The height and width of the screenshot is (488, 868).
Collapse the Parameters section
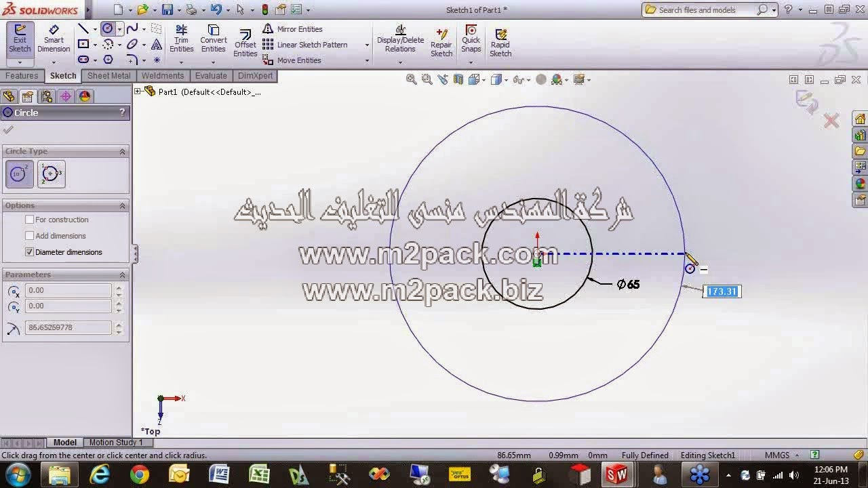tap(122, 274)
